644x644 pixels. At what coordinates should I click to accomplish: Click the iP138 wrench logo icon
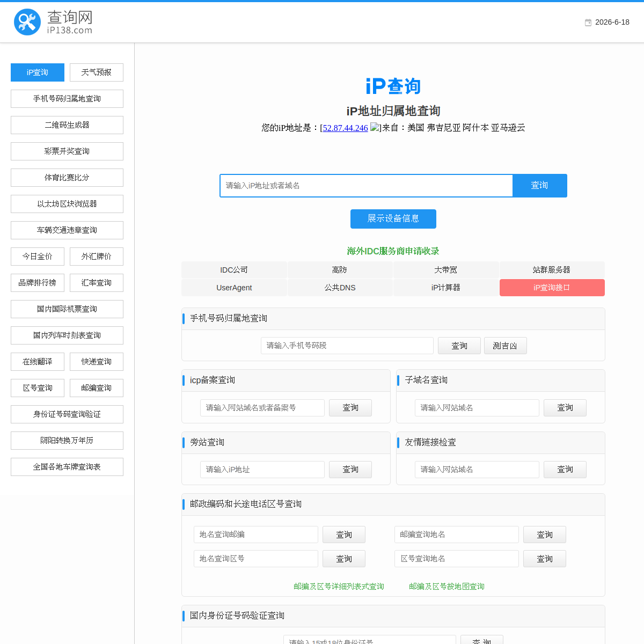27,22
